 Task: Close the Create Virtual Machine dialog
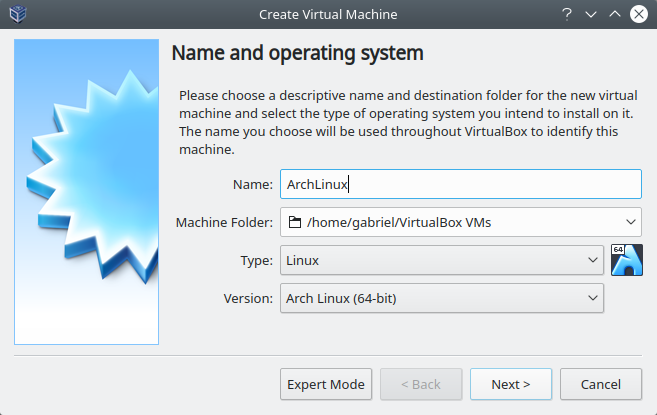point(639,14)
